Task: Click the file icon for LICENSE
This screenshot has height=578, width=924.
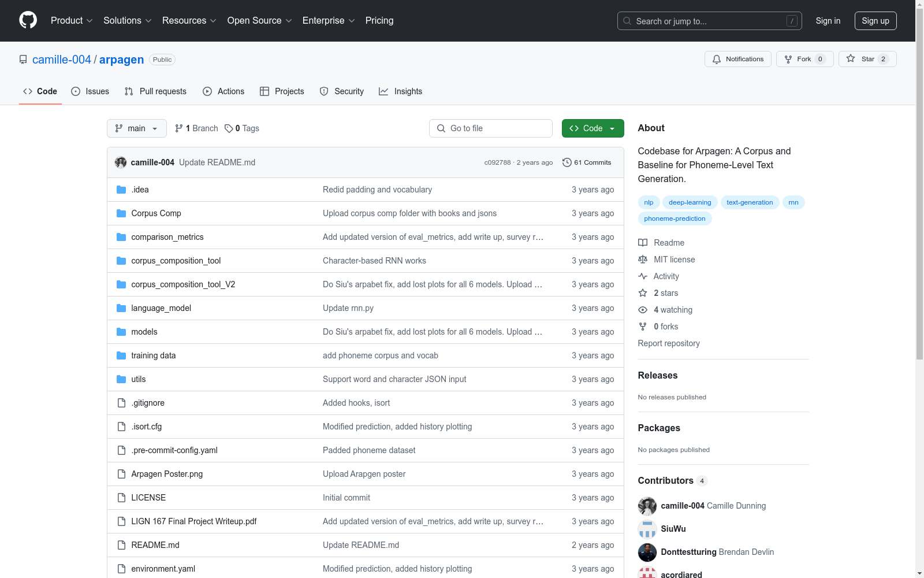Action: pyautogui.click(x=121, y=498)
